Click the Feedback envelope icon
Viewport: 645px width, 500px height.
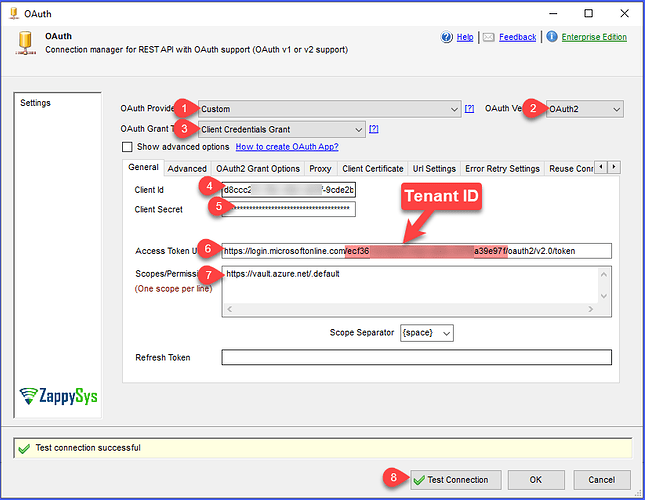pyautogui.click(x=488, y=37)
